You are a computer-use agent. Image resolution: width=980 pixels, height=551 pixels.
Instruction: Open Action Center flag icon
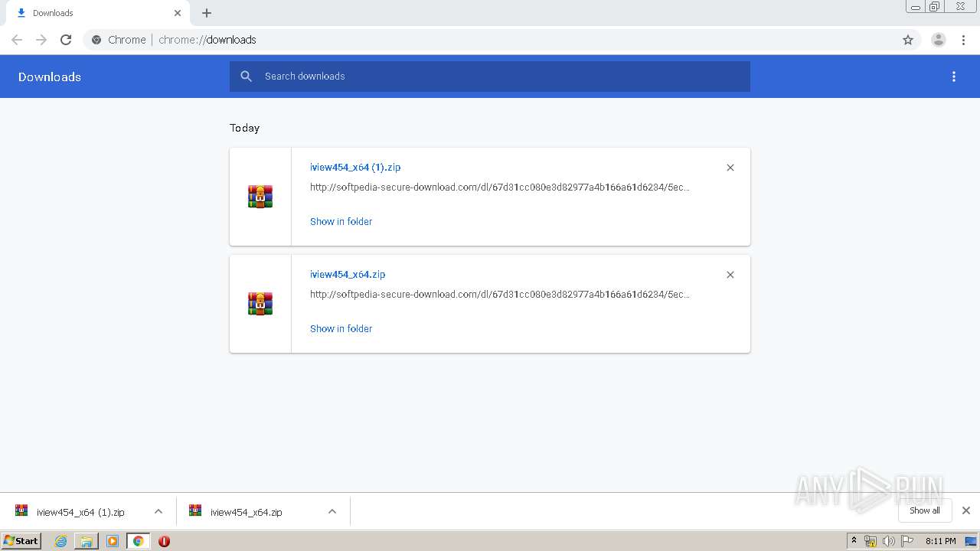[907, 541]
